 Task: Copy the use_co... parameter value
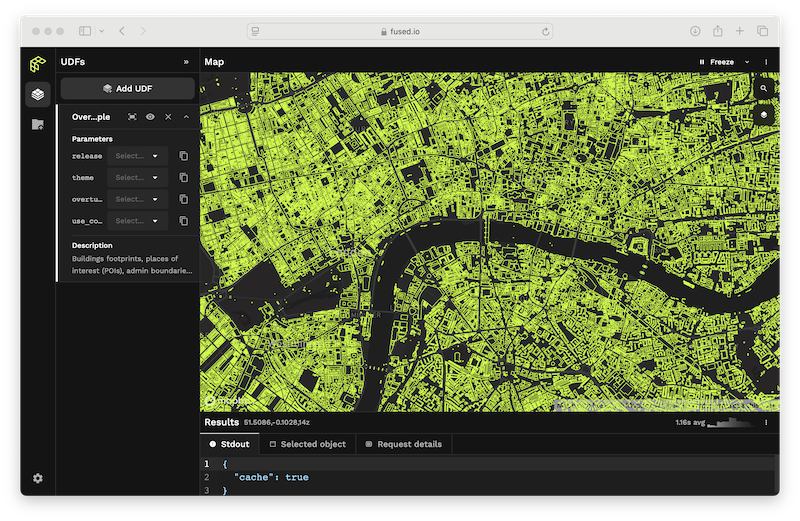[x=184, y=221]
